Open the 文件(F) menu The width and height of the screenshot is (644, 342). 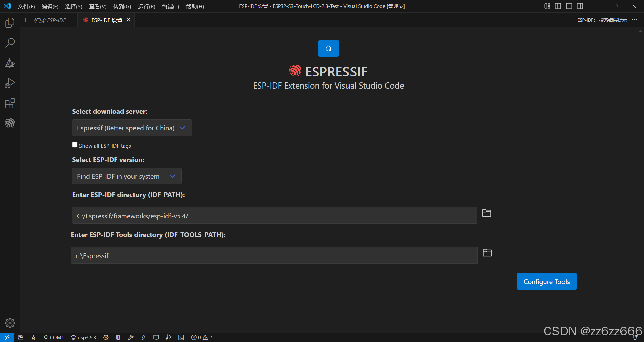pos(26,6)
